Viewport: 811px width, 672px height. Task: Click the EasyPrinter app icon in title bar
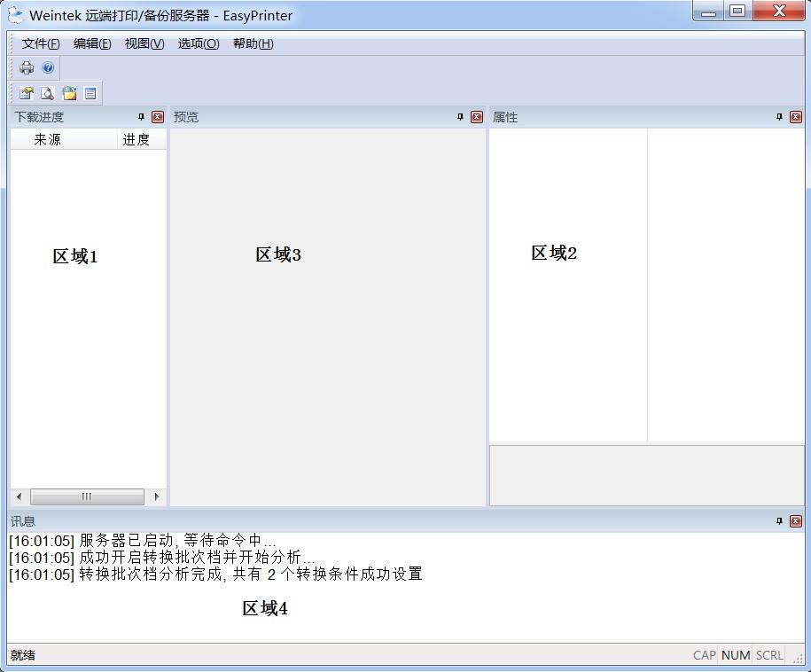[16, 15]
